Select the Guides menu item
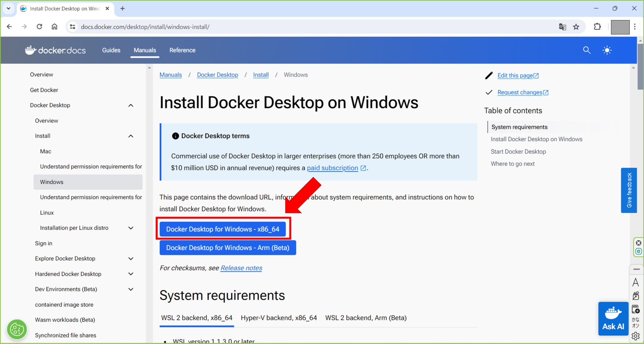Image resolution: width=644 pixels, height=344 pixels. (x=111, y=50)
